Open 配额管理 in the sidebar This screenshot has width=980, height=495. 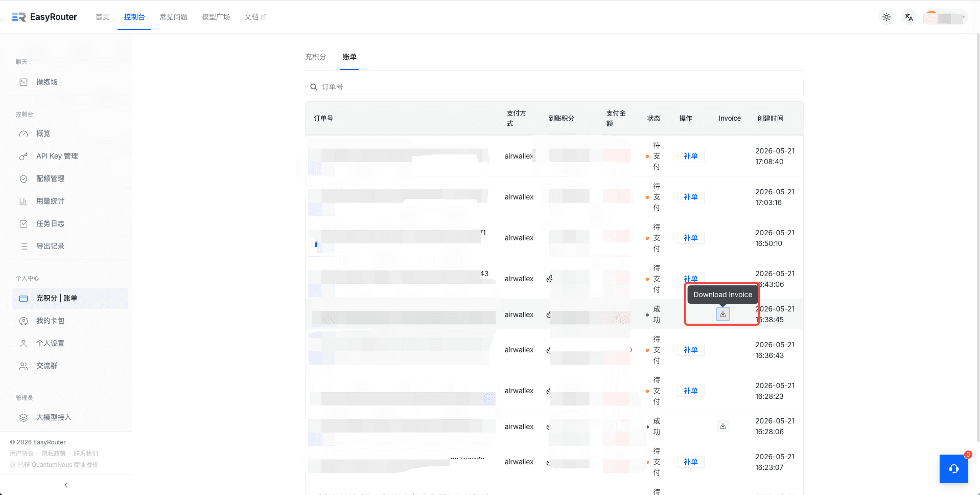(70, 178)
